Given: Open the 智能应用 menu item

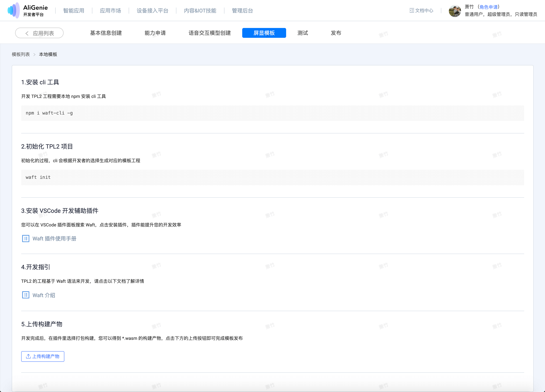Looking at the screenshot, I should point(74,11).
